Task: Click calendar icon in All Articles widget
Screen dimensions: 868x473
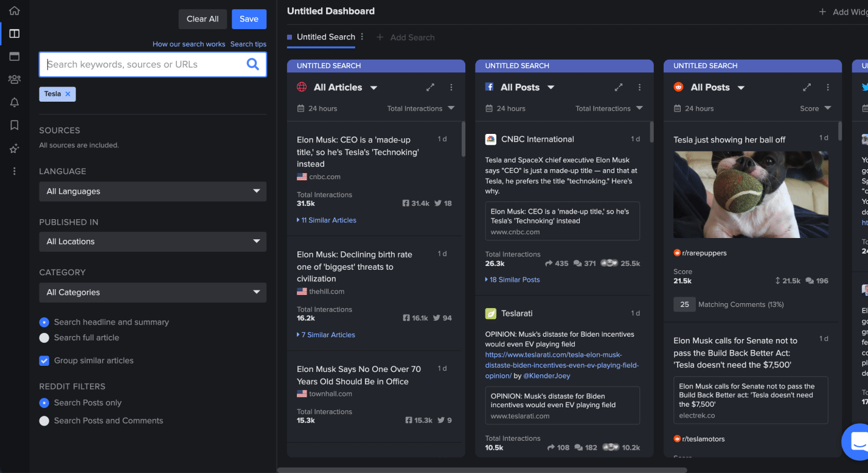Action: point(300,108)
